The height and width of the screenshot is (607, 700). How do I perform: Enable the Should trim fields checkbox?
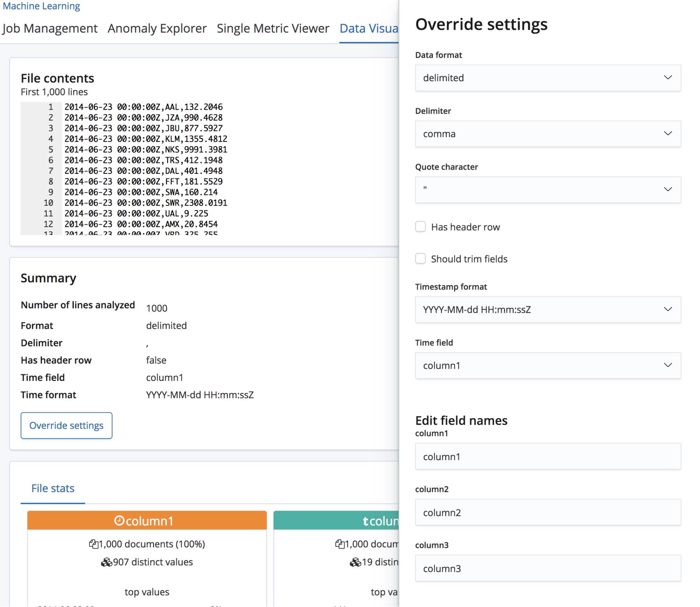420,259
